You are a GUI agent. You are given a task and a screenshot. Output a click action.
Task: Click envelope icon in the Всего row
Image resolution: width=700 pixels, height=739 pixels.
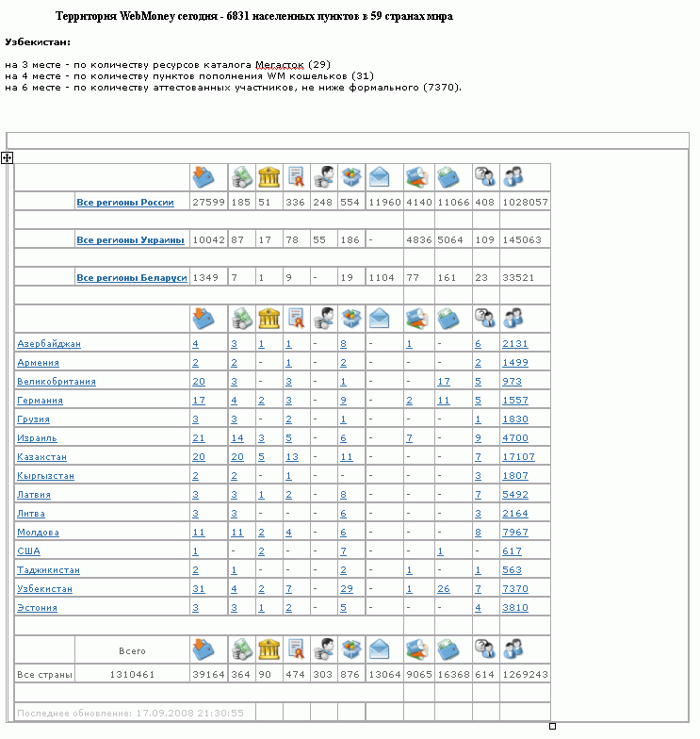[380, 649]
